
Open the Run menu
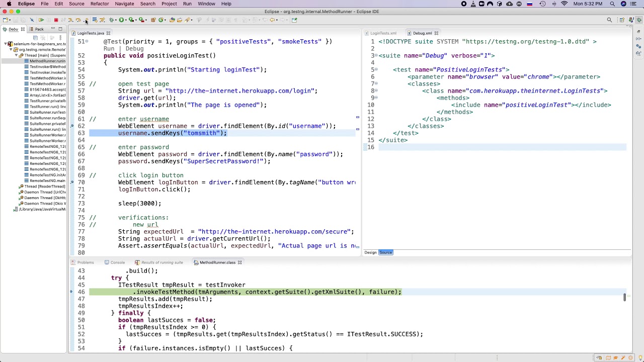coord(187,4)
